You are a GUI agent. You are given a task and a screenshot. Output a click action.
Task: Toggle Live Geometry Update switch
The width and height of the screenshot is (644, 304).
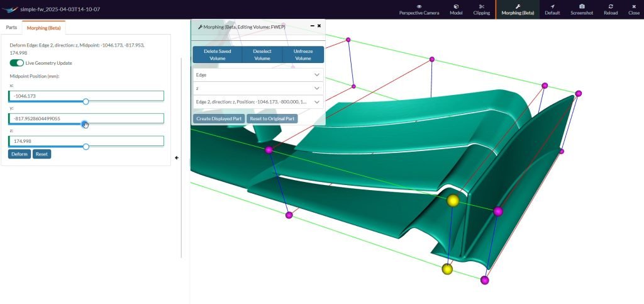17,63
